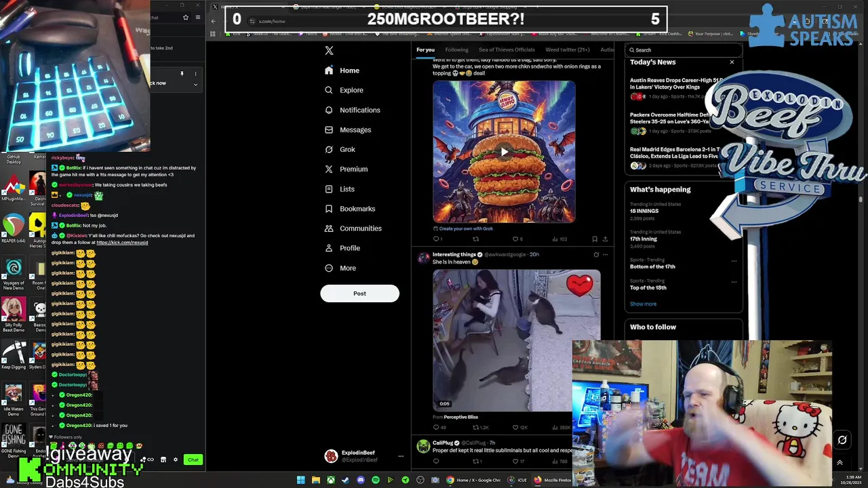This screenshot has height=488, width=868.
Task: Switch to Sea of Thieves Officials tab
Action: pos(507,49)
